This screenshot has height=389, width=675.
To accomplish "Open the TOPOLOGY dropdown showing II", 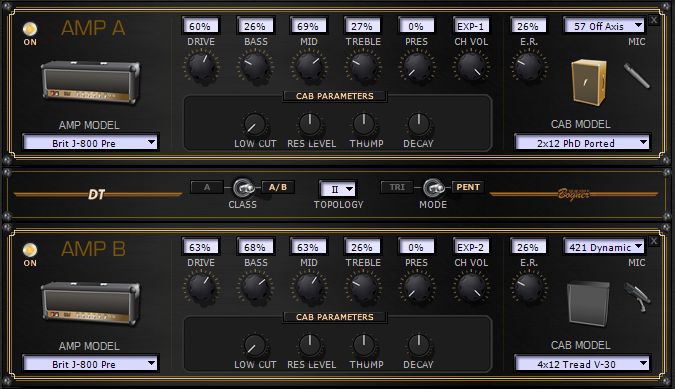I will (x=338, y=189).
